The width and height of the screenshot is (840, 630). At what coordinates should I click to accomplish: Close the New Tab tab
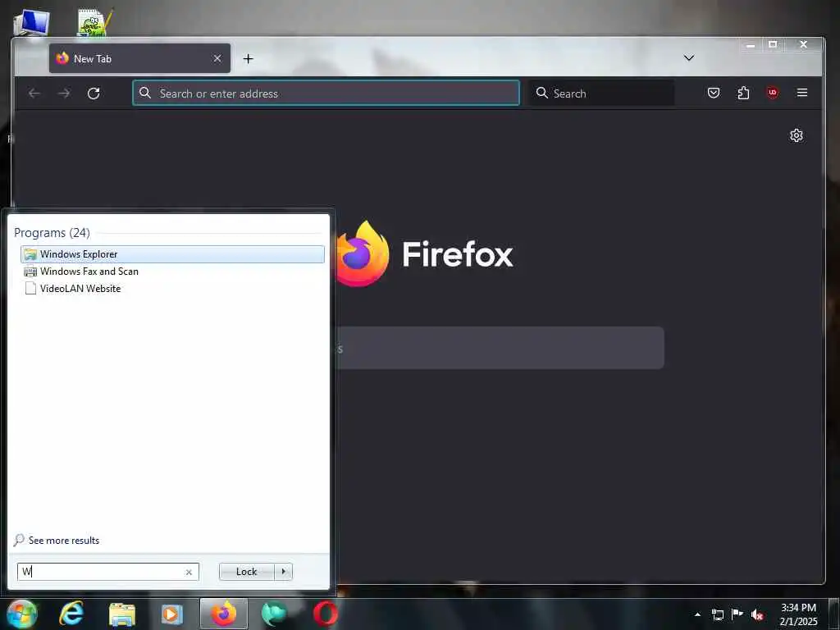pyautogui.click(x=217, y=58)
